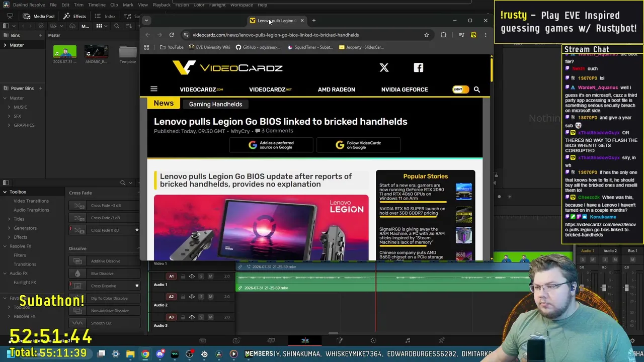This screenshot has height=362, width=644.
Task: Mute audio track A1
Action: tap(210, 276)
